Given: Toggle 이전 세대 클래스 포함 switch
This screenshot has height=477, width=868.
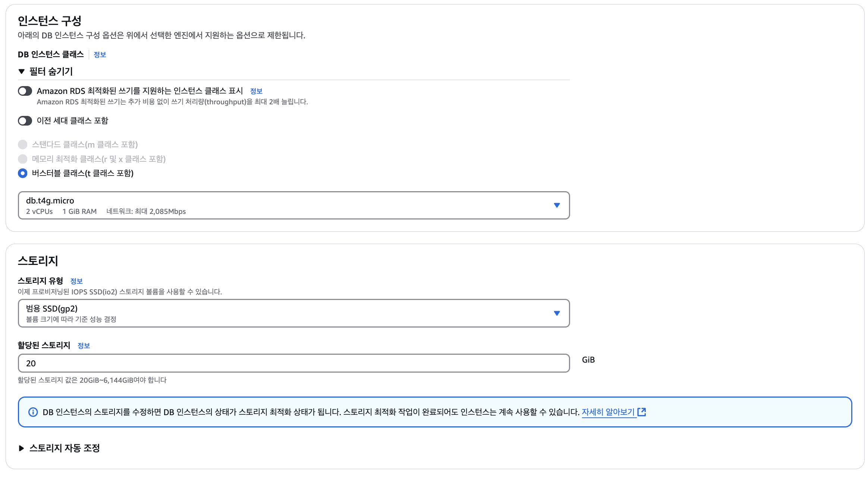Looking at the screenshot, I should click(x=25, y=121).
